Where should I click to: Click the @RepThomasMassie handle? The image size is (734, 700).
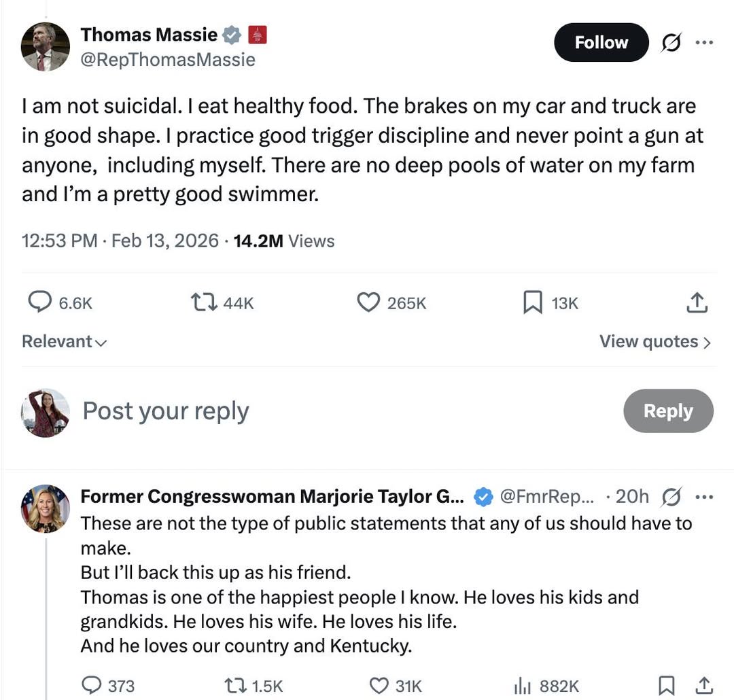coord(168,60)
